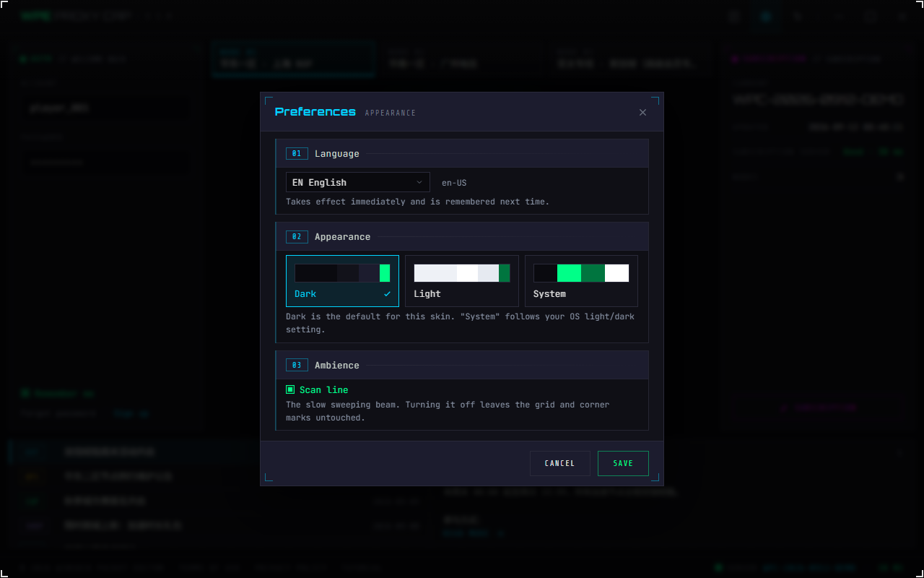The image size is (924, 578).
Task: Click the Cancel button
Action: (560, 463)
